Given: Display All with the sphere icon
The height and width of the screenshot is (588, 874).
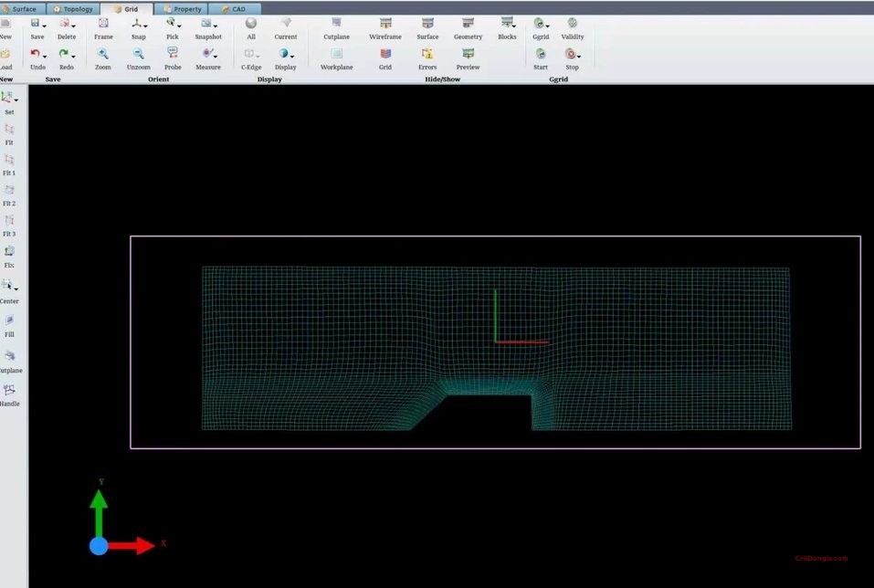Looking at the screenshot, I should [x=251, y=23].
